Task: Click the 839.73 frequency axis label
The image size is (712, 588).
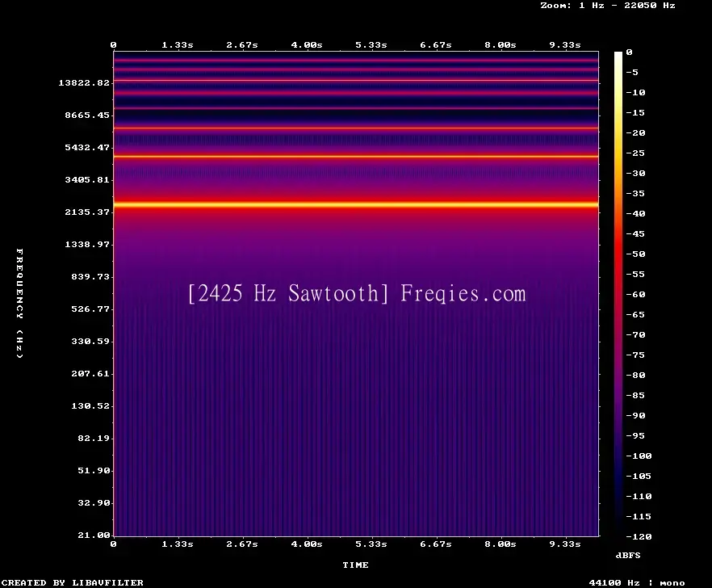Action: (x=90, y=276)
